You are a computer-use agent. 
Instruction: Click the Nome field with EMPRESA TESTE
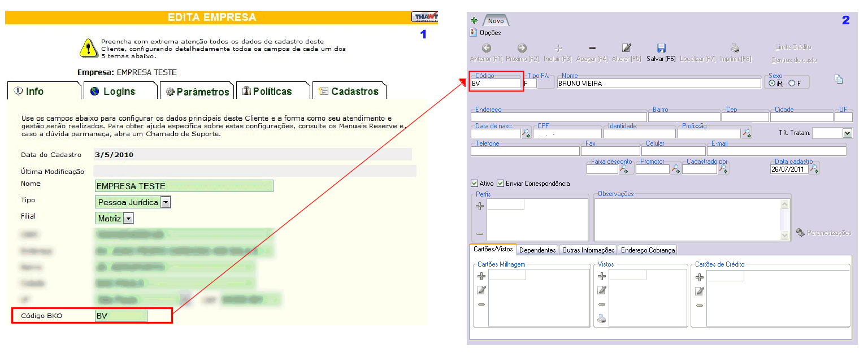pyautogui.click(x=184, y=186)
